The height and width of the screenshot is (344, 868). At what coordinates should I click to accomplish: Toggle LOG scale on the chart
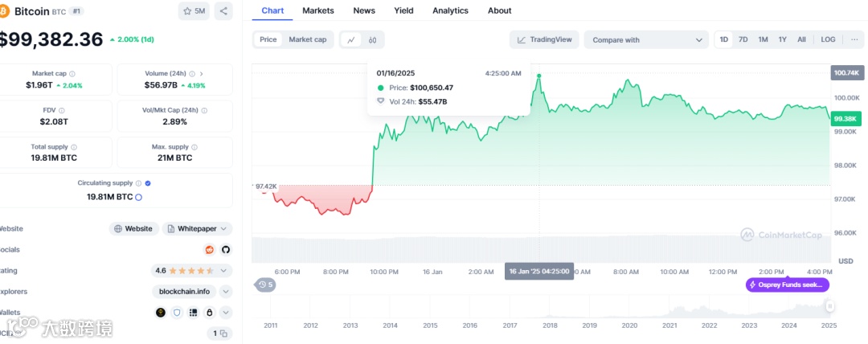828,39
